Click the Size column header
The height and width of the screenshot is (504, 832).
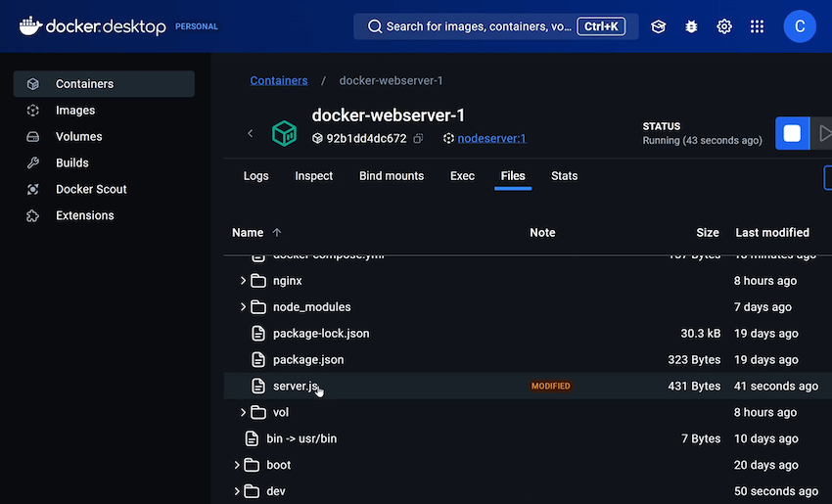pos(708,232)
